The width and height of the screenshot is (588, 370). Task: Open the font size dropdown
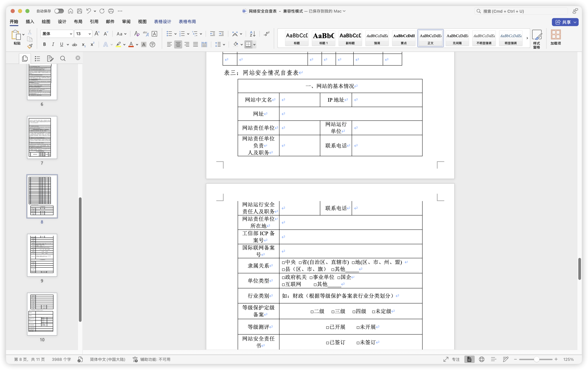pos(90,34)
